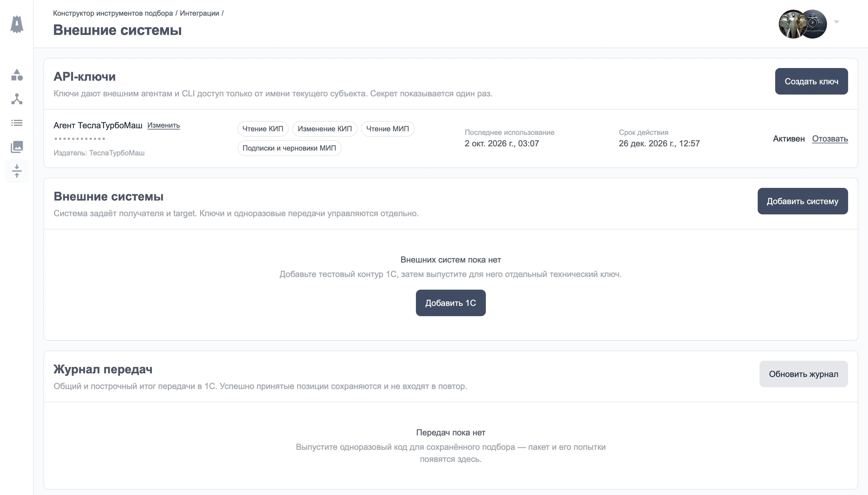The image size is (868, 495).
Task: Open Интеграции breadcrumb link
Action: tap(200, 13)
